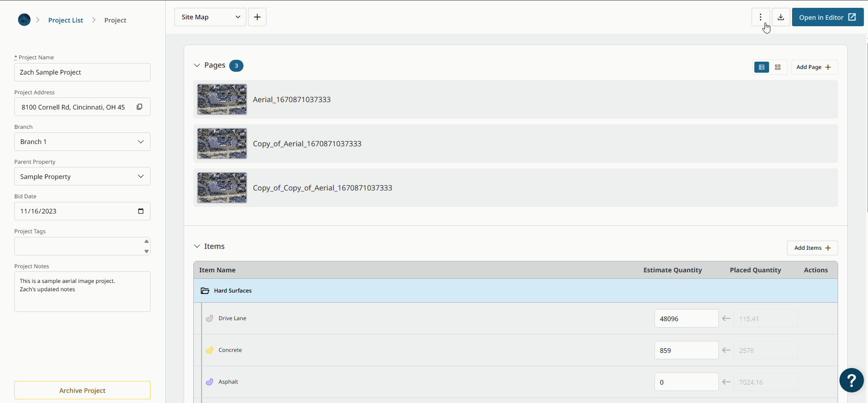Image resolution: width=868 pixels, height=403 pixels.
Task: Open Copy_of_Copy_of_Aerial_1670871037333 page thumbnail
Action: point(222,188)
